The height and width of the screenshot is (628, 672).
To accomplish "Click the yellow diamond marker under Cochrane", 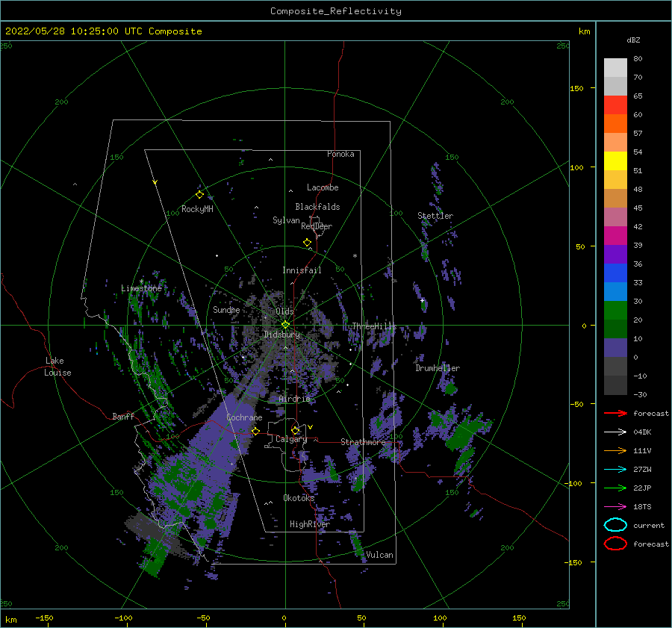I will (256, 432).
